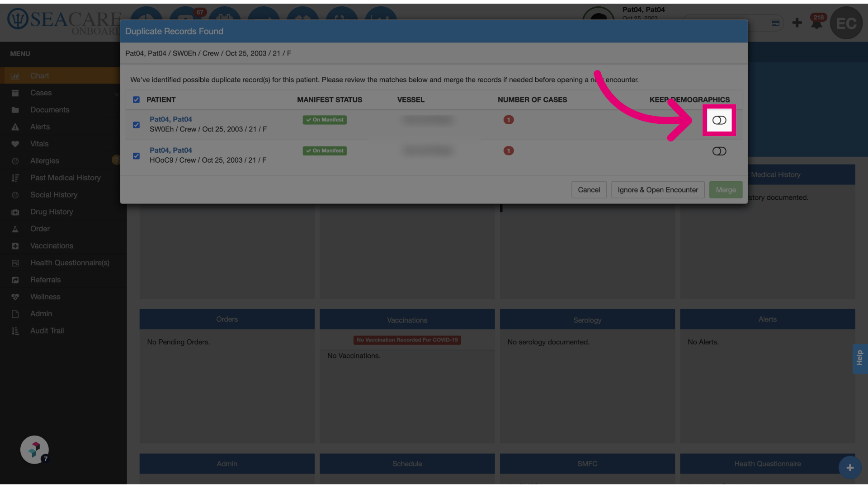
Task: Click the case count badge in SW0Eh row
Action: point(509,120)
